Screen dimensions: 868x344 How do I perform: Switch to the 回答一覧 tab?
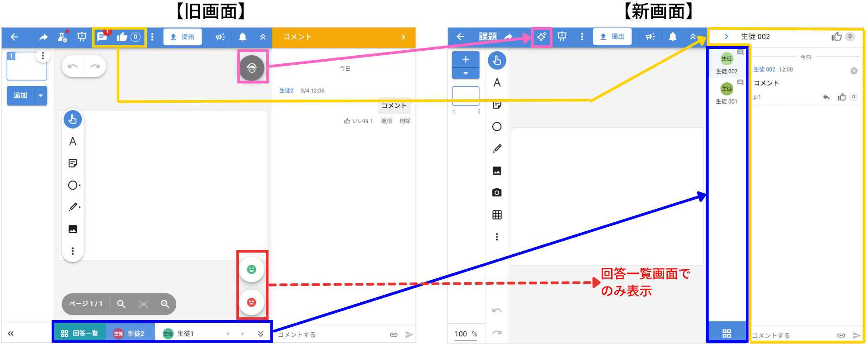(x=80, y=334)
